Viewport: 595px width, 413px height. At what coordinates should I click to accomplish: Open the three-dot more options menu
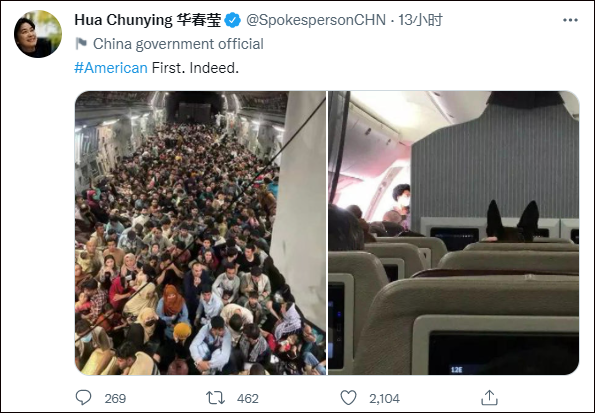click(x=570, y=20)
